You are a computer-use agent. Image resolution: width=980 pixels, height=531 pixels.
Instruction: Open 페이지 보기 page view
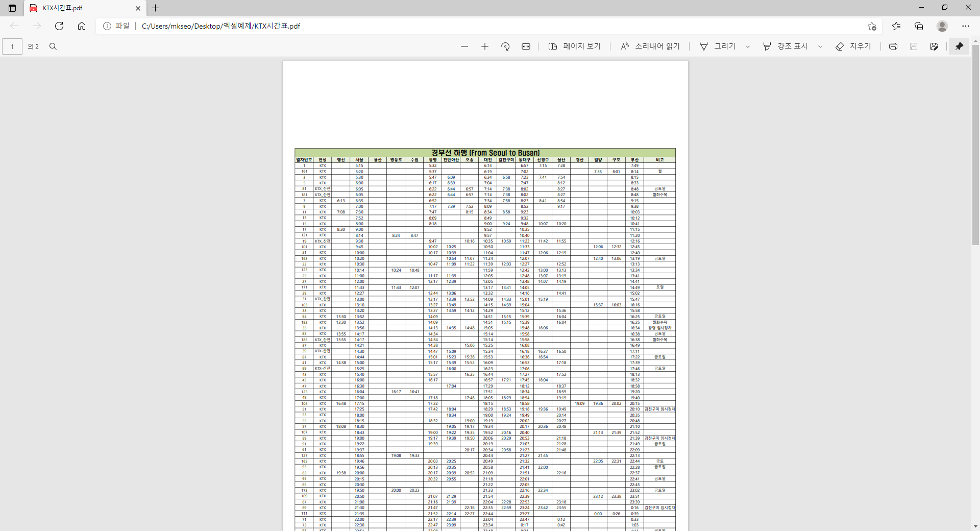coord(574,46)
